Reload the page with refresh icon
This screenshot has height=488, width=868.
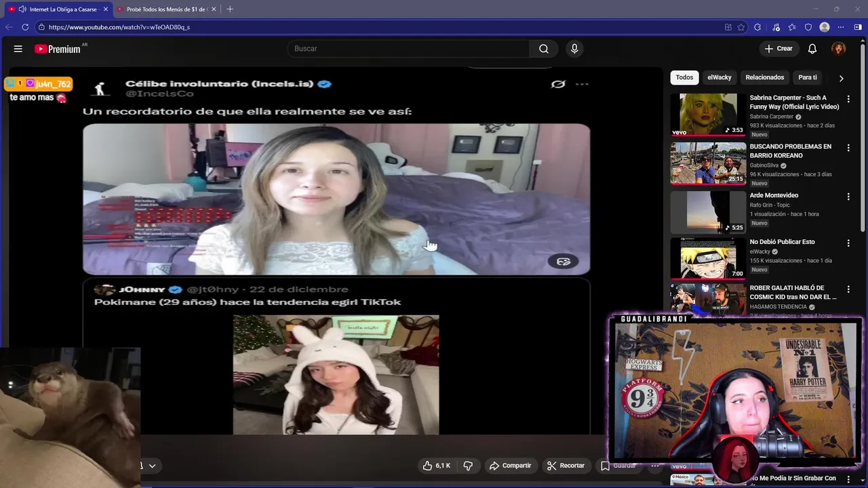25,27
